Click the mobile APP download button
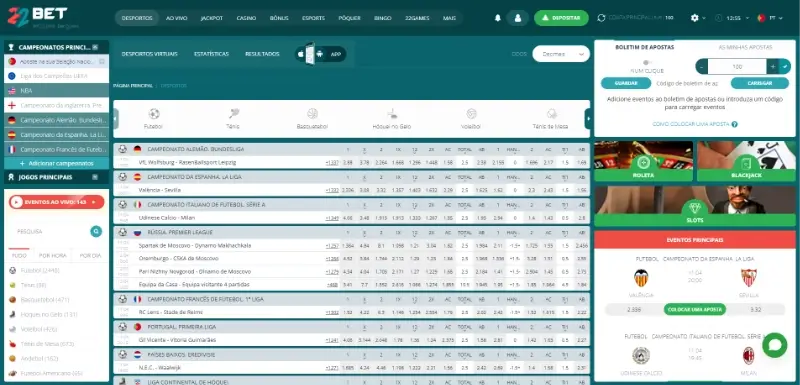 (x=321, y=54)
